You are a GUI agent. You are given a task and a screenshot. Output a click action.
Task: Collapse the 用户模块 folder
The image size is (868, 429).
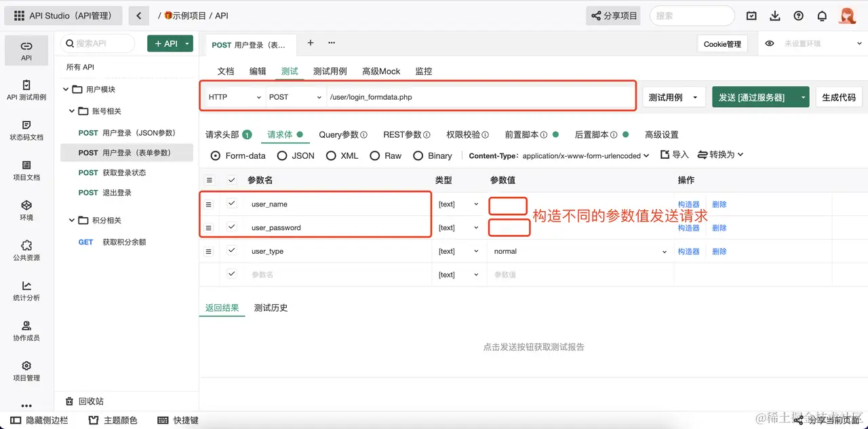click(67, 90)
